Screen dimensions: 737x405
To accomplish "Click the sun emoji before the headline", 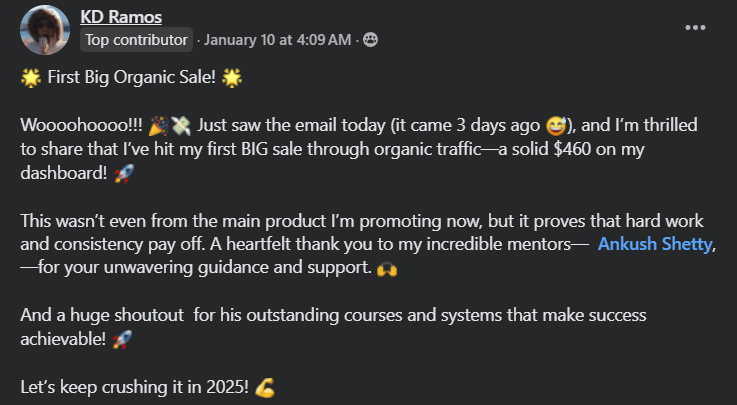I will [29, 79].
